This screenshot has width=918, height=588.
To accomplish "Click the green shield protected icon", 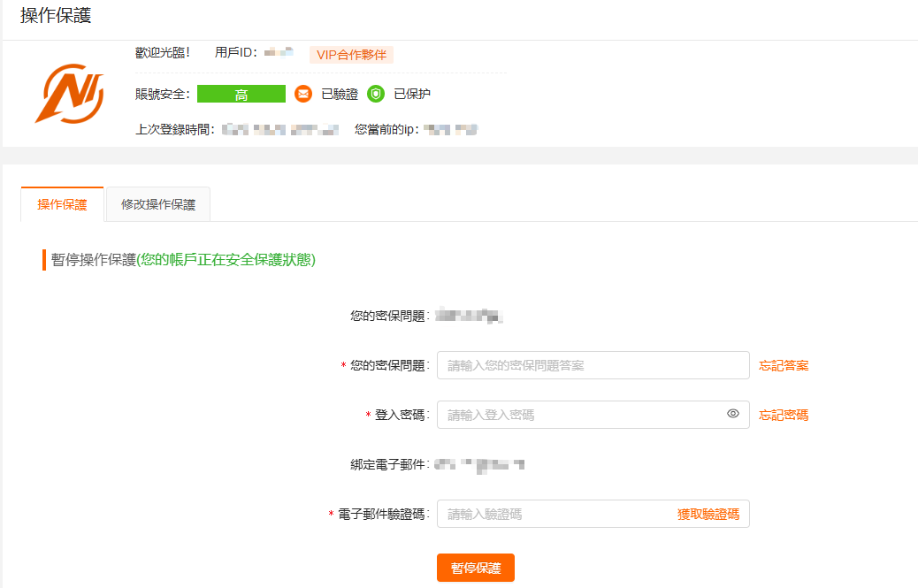I will point(376,94).
